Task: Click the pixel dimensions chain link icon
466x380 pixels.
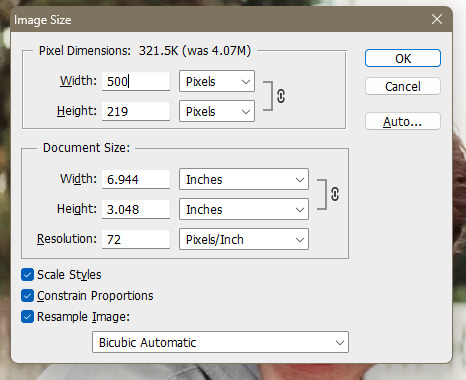Action: (281, 96)
